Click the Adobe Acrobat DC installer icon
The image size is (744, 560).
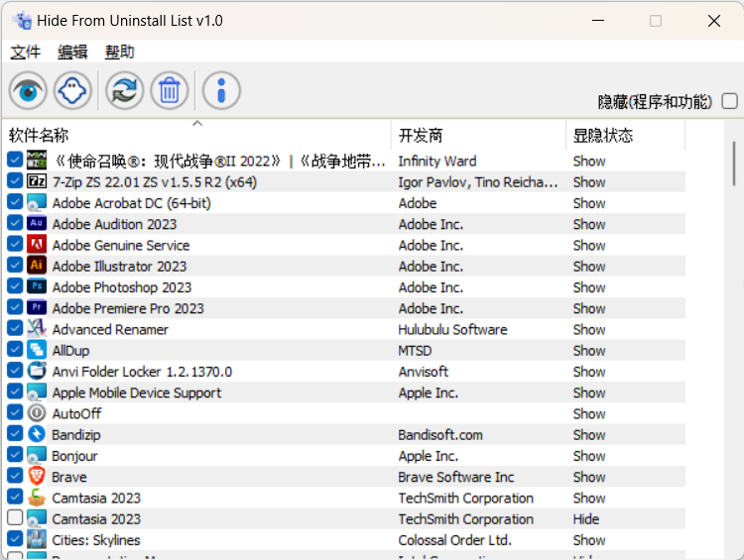click(x=37, y=202)
